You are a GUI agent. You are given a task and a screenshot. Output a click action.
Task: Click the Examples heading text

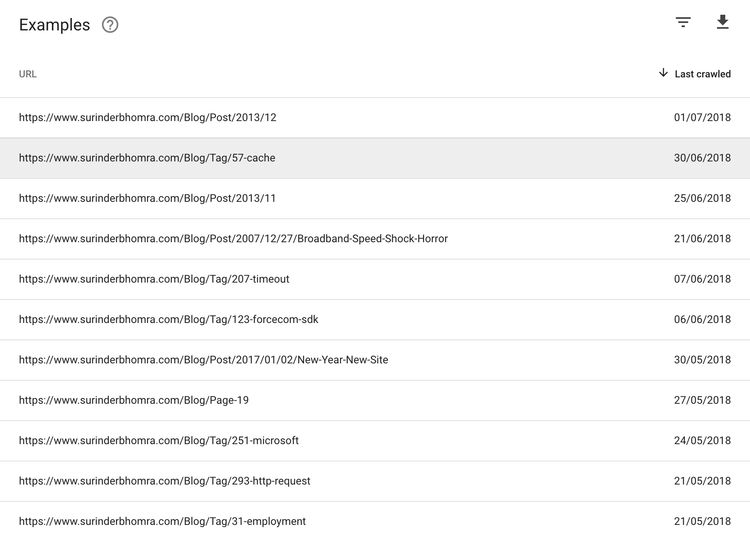click(x=55, y=25)
